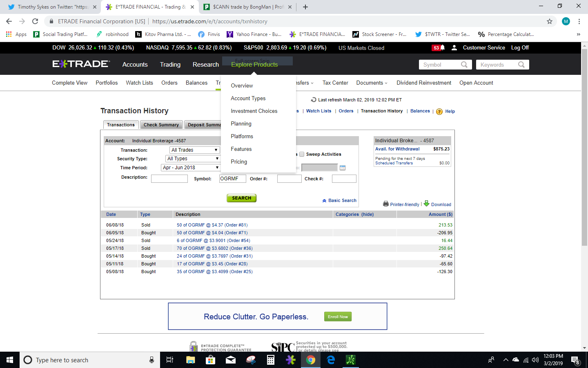Select Pricing in Explore Products menu
The image size is (588, 368).
[x=239, y=162]
